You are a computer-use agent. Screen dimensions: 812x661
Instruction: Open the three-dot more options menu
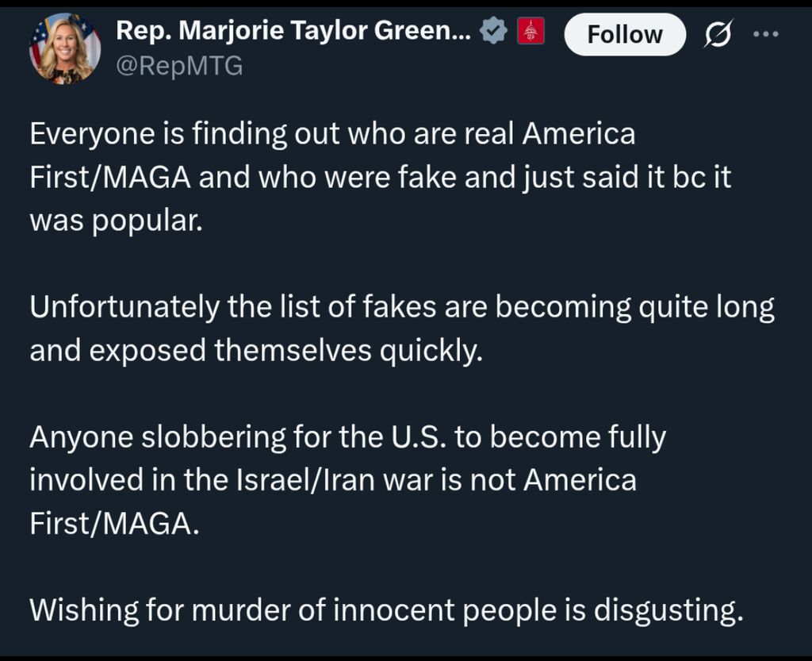(x=766, y=34)
